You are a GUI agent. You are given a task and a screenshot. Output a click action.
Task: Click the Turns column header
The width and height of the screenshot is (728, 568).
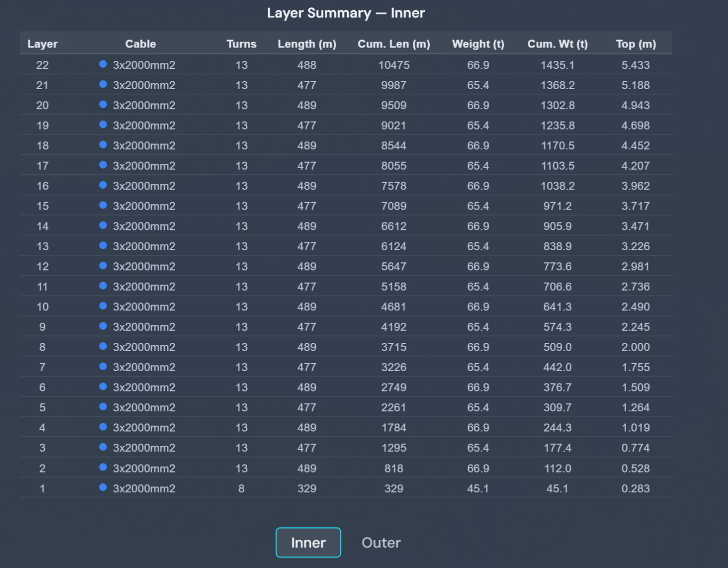[x=242, y=44]
